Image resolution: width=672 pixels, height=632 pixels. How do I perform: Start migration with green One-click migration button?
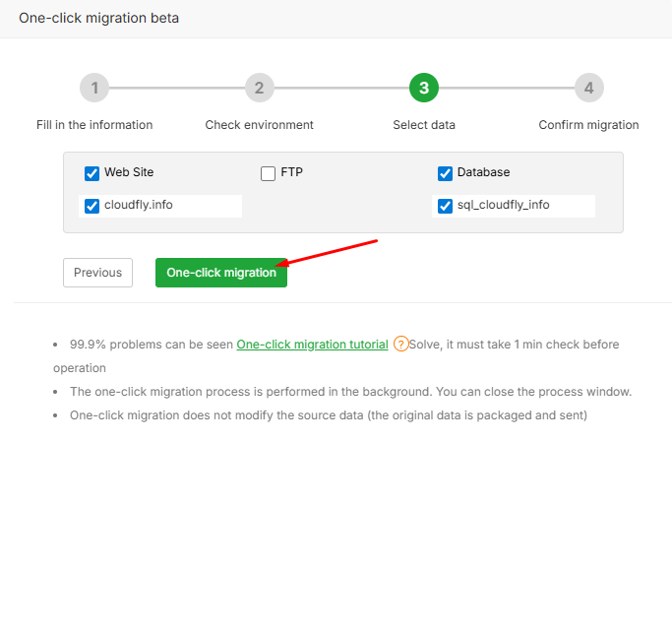point(221,273)
